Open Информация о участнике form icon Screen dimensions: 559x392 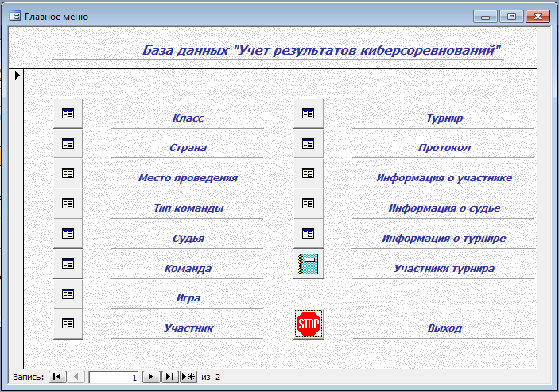(x=309, y=173)
